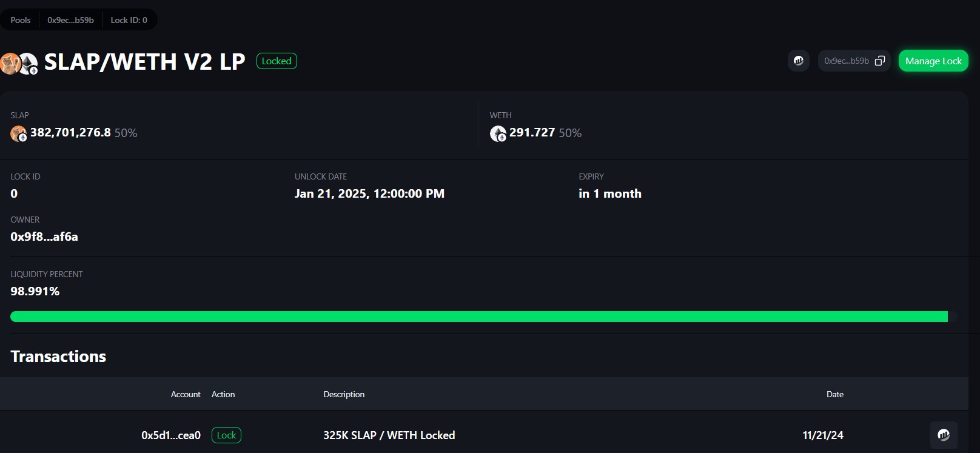Image resolution: width=980 pixels, height=453 pixels.
Task: Click the WETH token icon beside 291.727
Action: point(498,133)
